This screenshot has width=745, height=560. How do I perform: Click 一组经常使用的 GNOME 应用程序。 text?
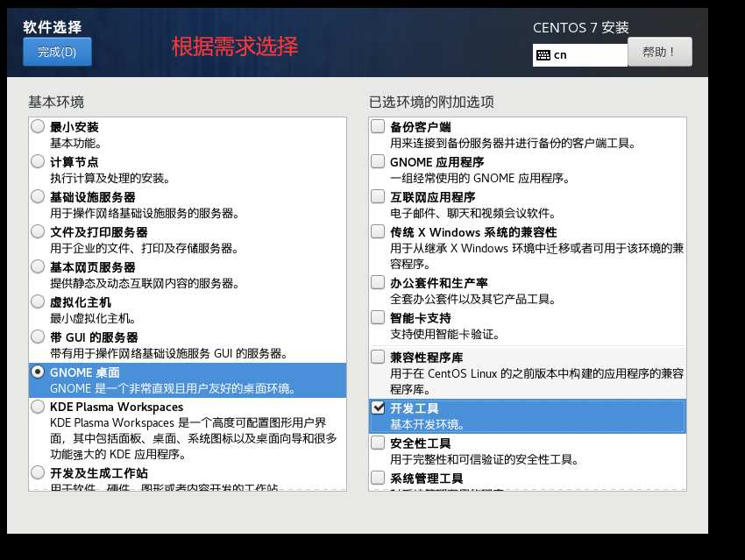coord(480,178)
